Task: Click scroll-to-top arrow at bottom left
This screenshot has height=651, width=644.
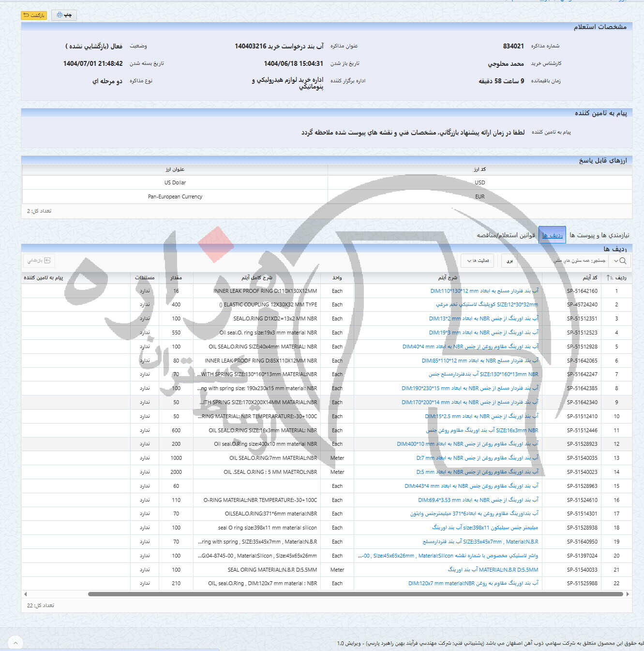Action: (x=15, y=643)
